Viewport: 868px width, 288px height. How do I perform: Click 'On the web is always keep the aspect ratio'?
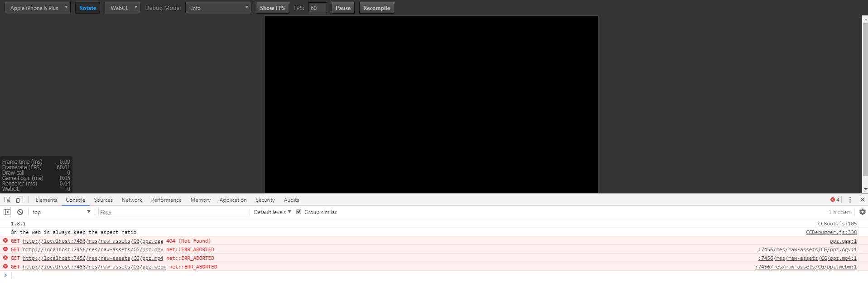73,232
